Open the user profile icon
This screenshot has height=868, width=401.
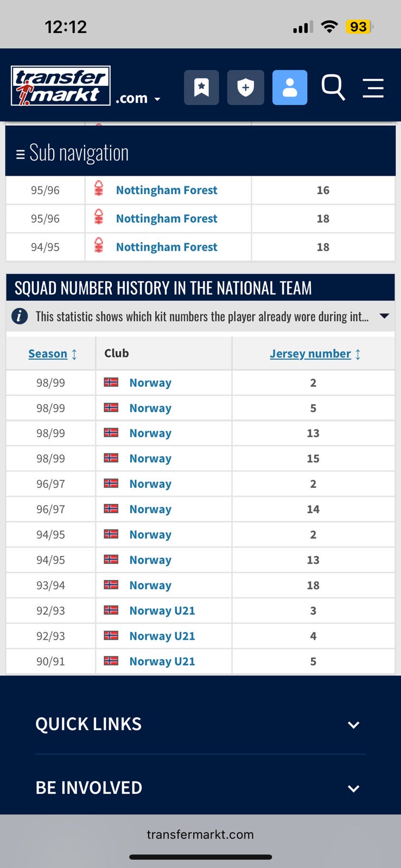290,87
